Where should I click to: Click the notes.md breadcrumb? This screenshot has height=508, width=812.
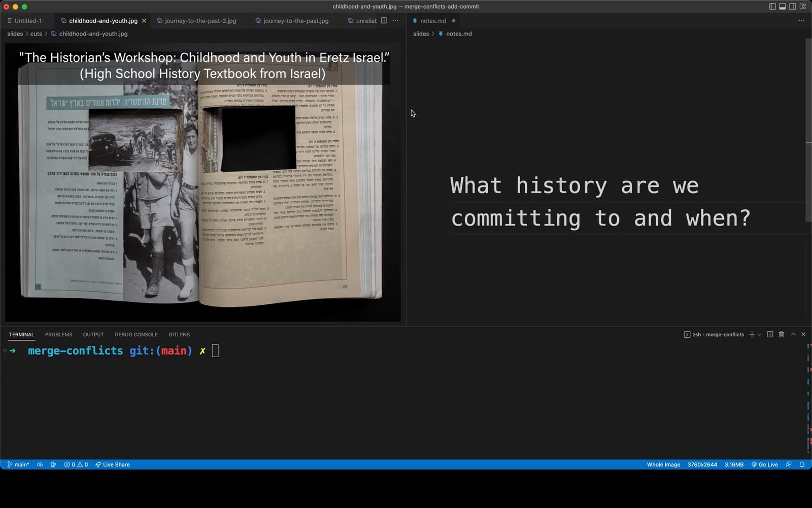click(455, 34)
